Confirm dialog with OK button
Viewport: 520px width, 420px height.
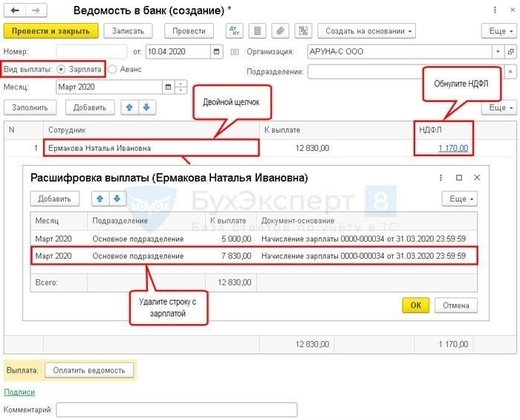click(x=415, y=306)
